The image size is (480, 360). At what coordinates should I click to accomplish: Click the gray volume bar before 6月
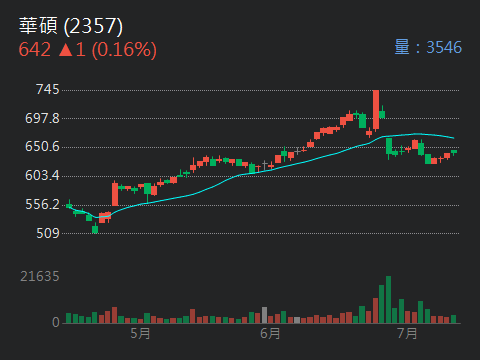click(265, 315)
